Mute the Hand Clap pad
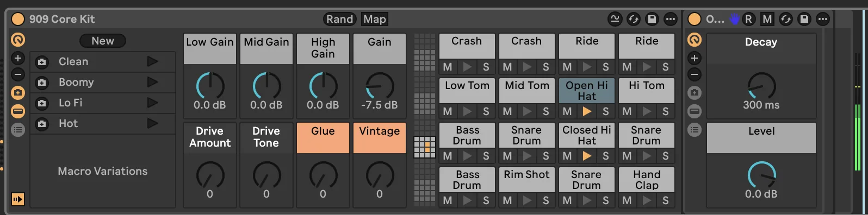This screenshot has width=868, height=215. [x=627, y=200]
